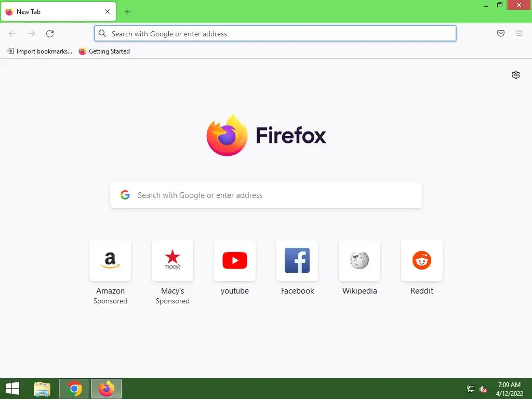Go back with the back arrow
The height and width of the screenshot is (399, 532).
click(x=12, y=34)
